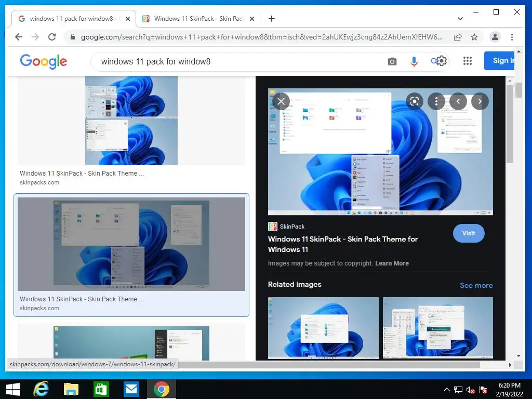Reload the current page
532x399 pixels.
pos(52,37)
